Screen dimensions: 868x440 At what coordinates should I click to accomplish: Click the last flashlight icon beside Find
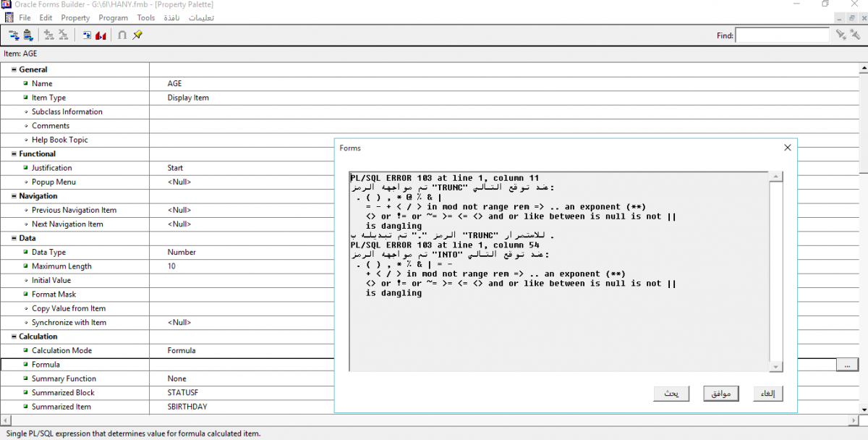click(x=856, y=35)
